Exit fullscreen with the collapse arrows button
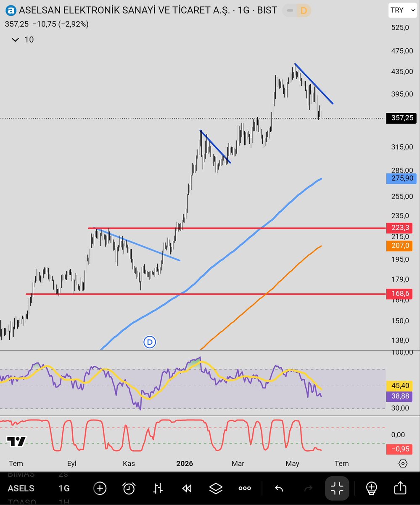This screenshot has height=505, width=420. point(337,488)
